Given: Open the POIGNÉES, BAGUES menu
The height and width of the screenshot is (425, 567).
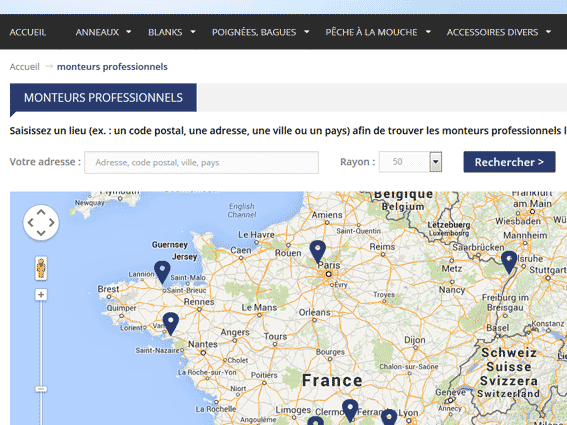Looking at the screenshot, I should 254,32.
